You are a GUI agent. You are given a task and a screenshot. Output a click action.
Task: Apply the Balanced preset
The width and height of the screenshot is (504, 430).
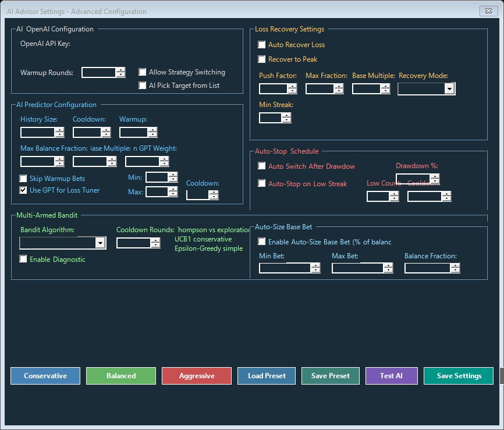coord(121,376)
